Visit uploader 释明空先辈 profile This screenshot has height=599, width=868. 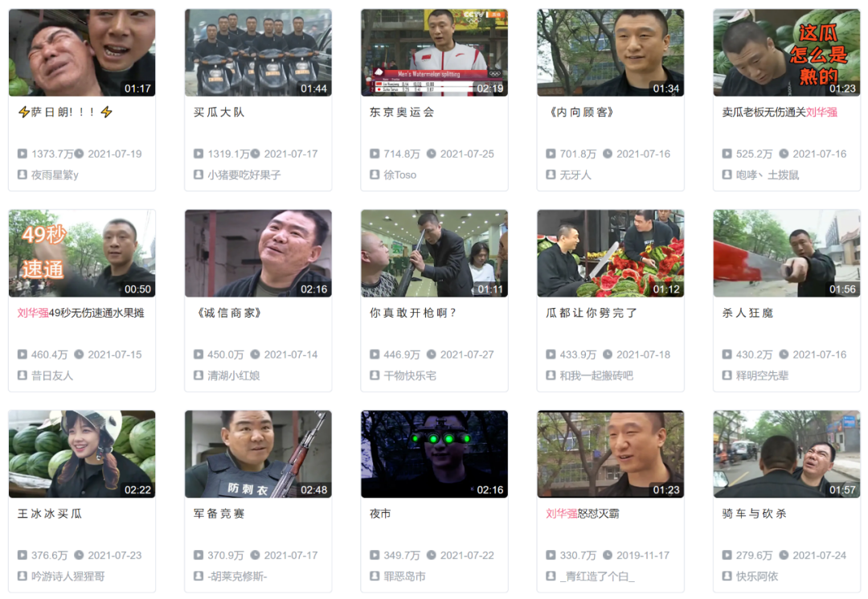coord(762,375)
